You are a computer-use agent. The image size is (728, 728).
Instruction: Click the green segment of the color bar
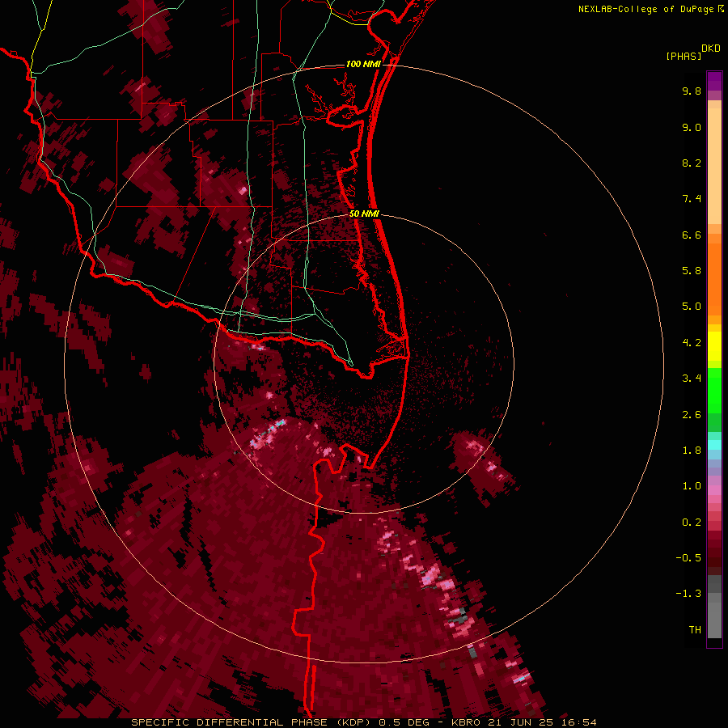714,400
